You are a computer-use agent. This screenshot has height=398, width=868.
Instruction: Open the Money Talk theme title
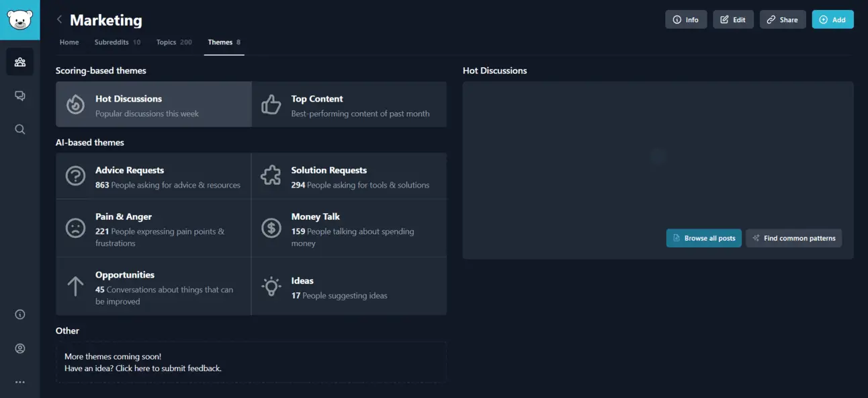click(316, 216)
